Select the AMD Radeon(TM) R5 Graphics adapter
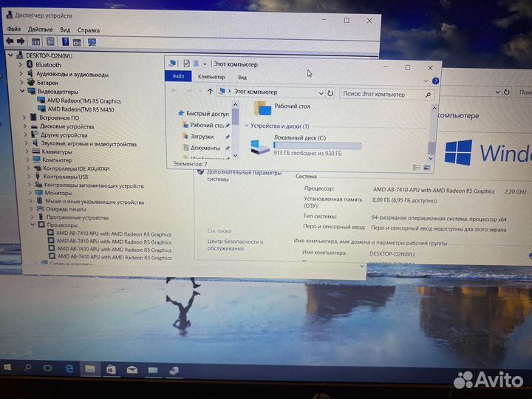 point(83,100)
